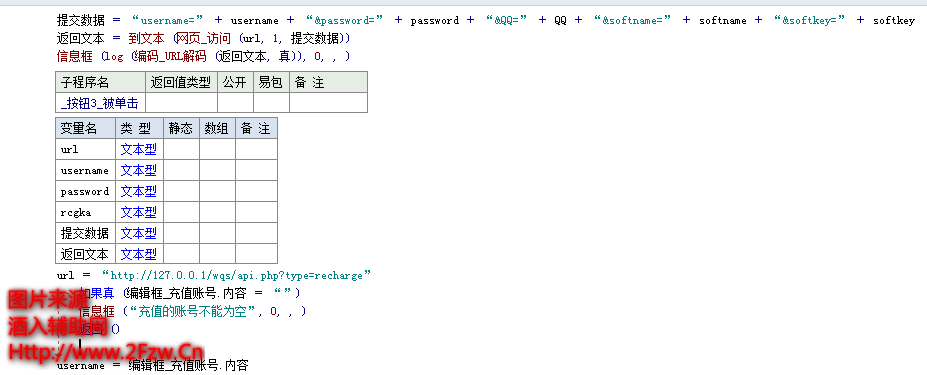Select the 返回文本 variable name cell in table
The width and height of the screenshot is (927, 375).
[86, 254]
